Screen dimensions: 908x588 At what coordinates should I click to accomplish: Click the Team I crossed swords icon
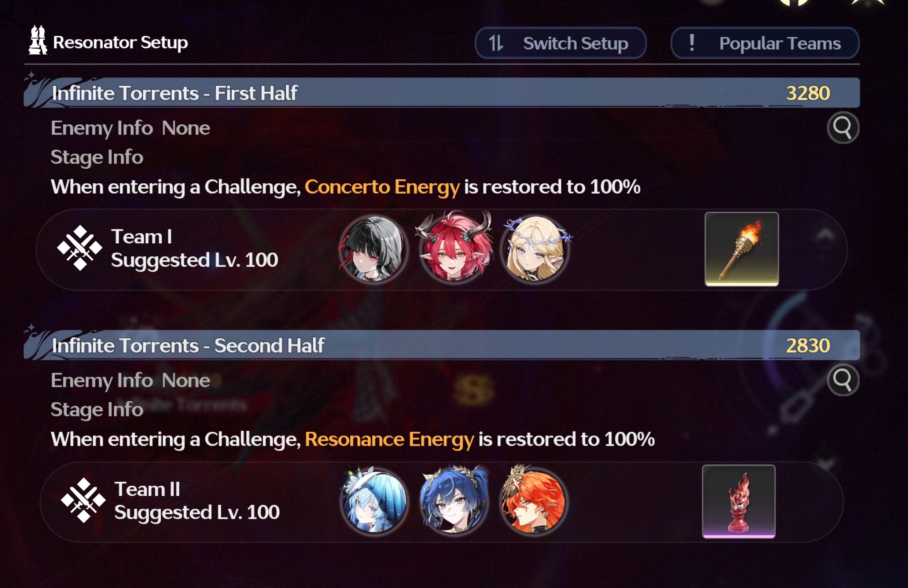point(80,248)
